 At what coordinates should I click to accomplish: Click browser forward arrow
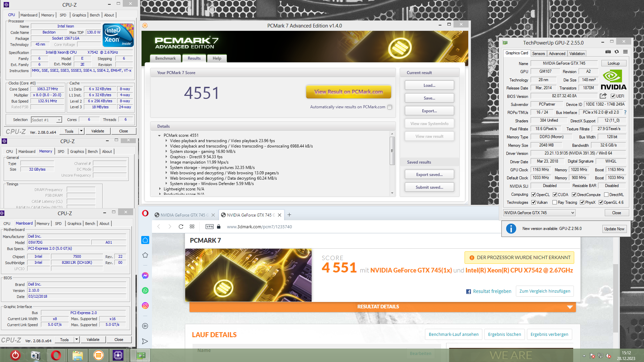pyautogui.click(x=170, y=227)
